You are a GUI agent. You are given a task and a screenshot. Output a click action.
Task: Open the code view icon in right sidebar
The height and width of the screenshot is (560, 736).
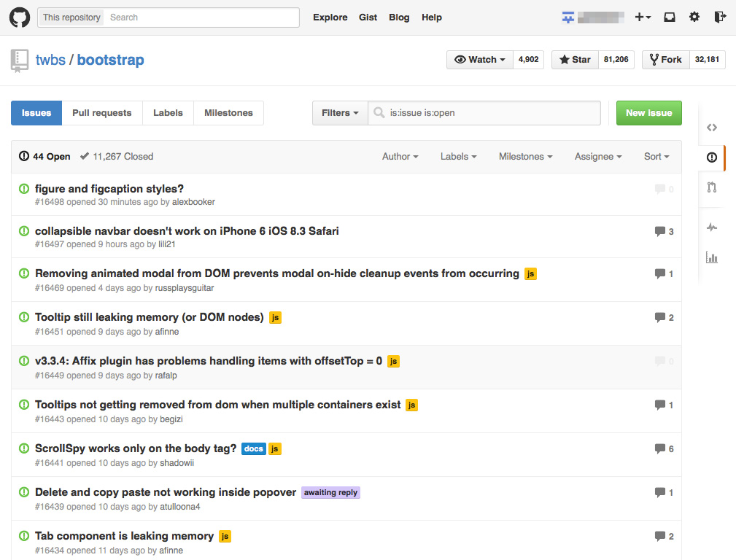point(711,127)
